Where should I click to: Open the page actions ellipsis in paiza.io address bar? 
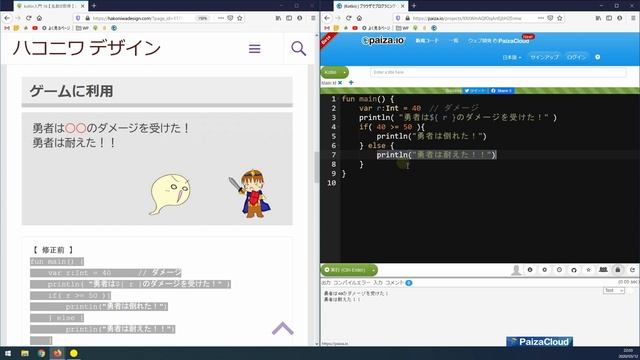click(x=541, y=18)
